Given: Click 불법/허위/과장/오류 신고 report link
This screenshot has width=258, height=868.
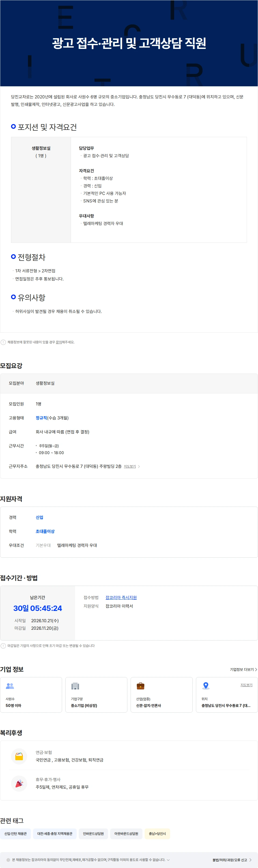Looking at the screenshot, I should coord(232,860).
